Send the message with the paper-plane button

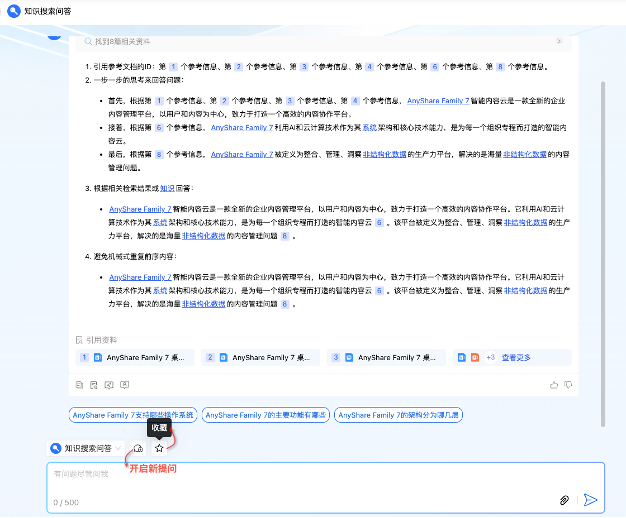tap(590, 500)
